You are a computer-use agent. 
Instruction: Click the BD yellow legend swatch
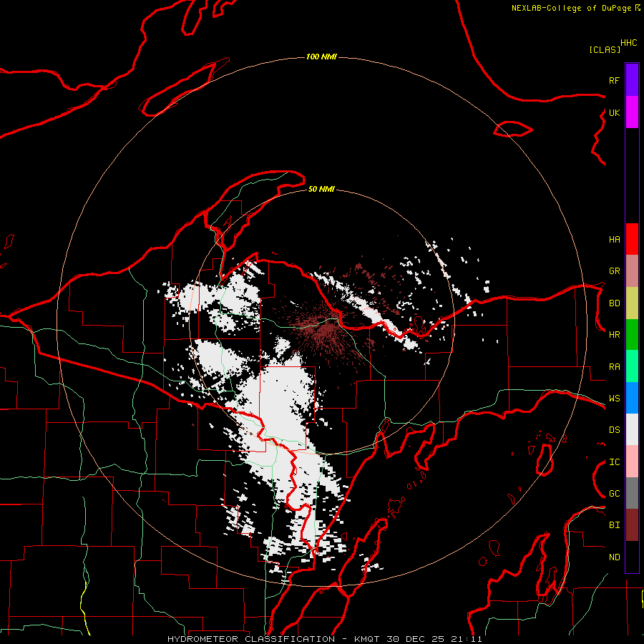pos(632,303)
